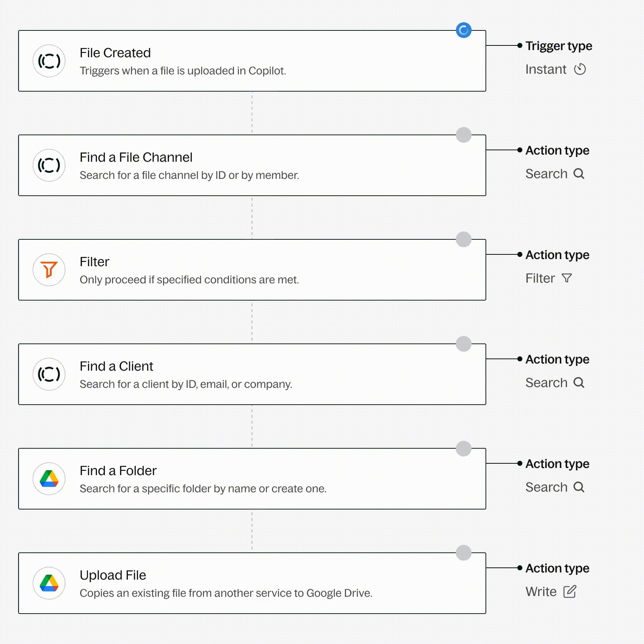Screen dimensions: 644x644
Task: Click the status dot on Find a File Channel
Action: coord(464,135)
